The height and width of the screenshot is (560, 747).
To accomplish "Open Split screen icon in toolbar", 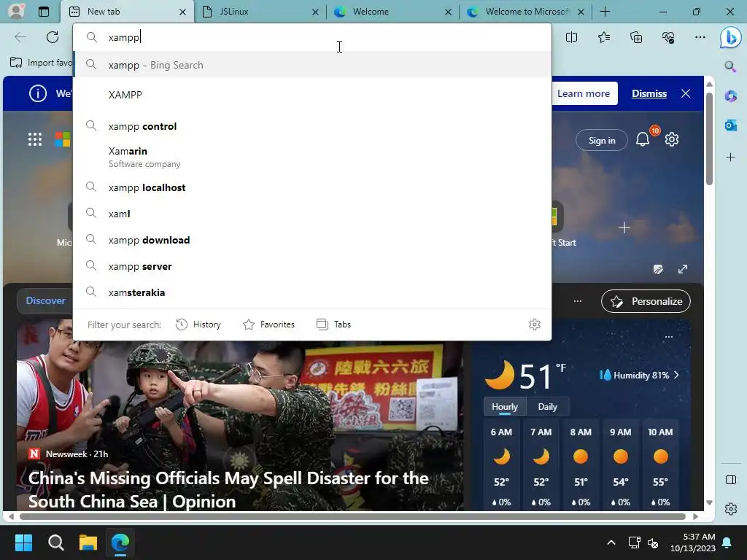I will pyautogui.click(x=571, y=37).
